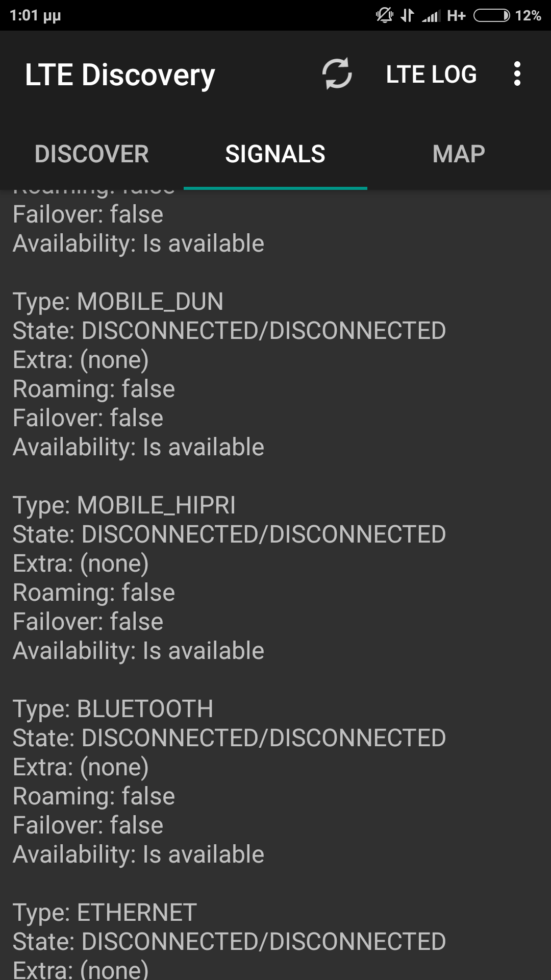551x980 pixels.
Task: Tap the Type: ETHERNET entry
Action: (105, 912)
